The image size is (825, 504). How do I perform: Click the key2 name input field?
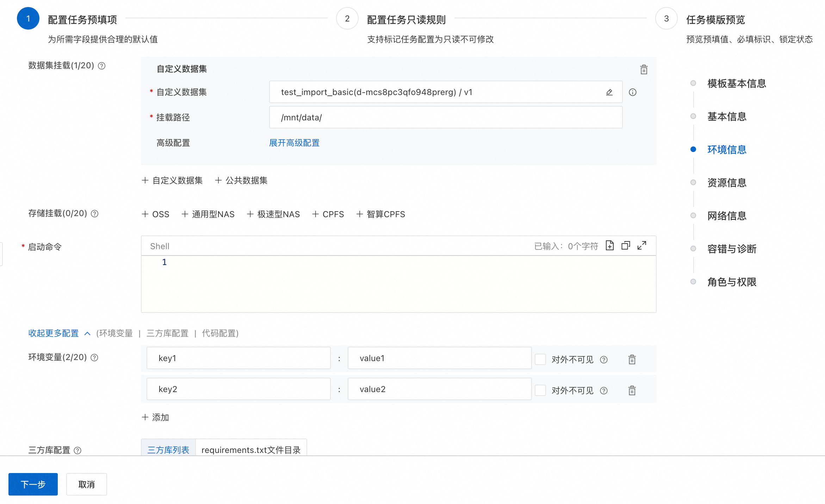tap(238, 389)
